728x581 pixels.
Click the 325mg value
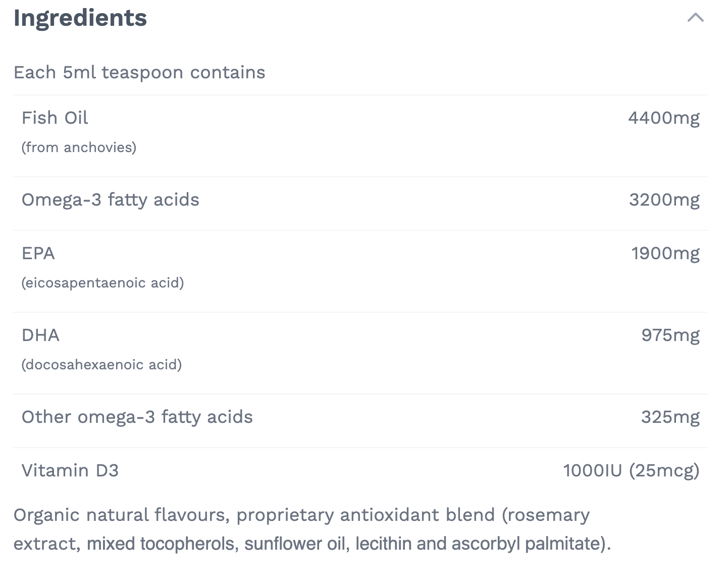click(670, 417)
